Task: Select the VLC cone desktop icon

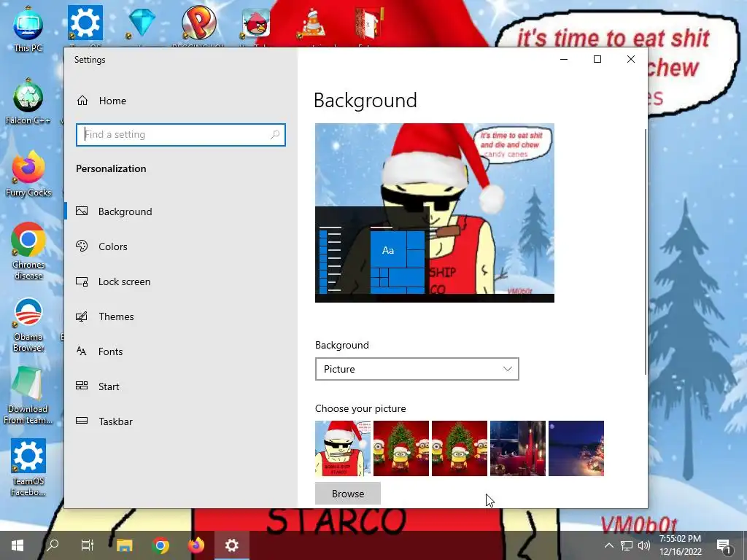Action: pos(312,23)
